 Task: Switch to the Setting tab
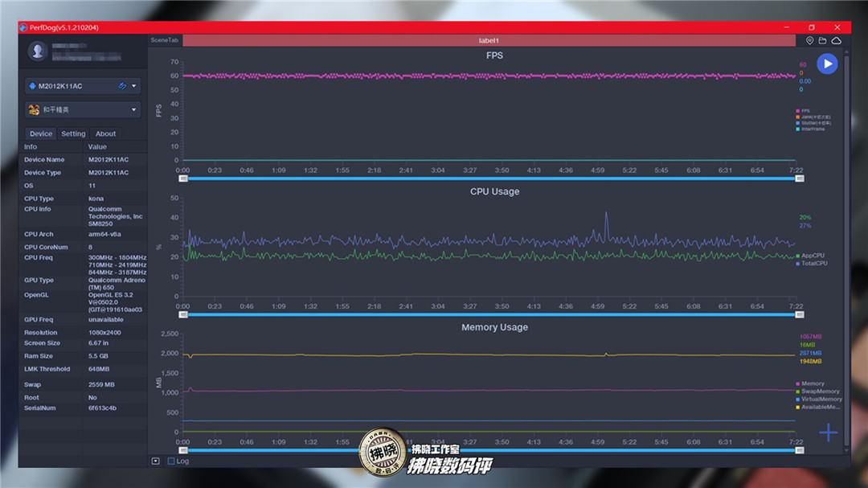[73, 133]
